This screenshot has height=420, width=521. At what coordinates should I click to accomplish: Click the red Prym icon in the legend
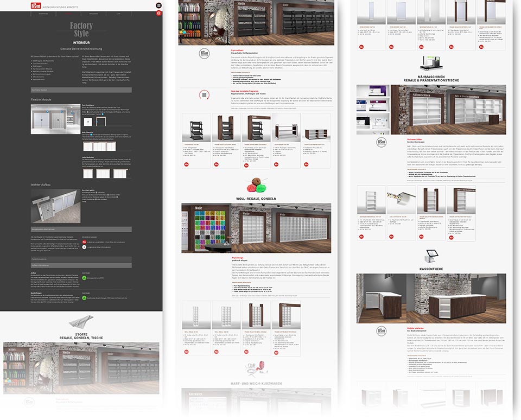pyautogui.click(x=85, y=242)
